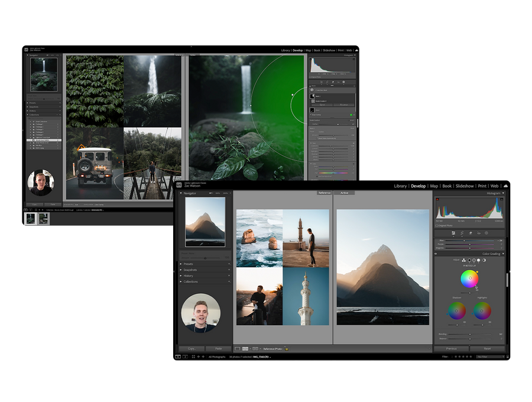Select the Active tab above the photo
Viewport: 532px width, 402px height.
tap(345, 193)
